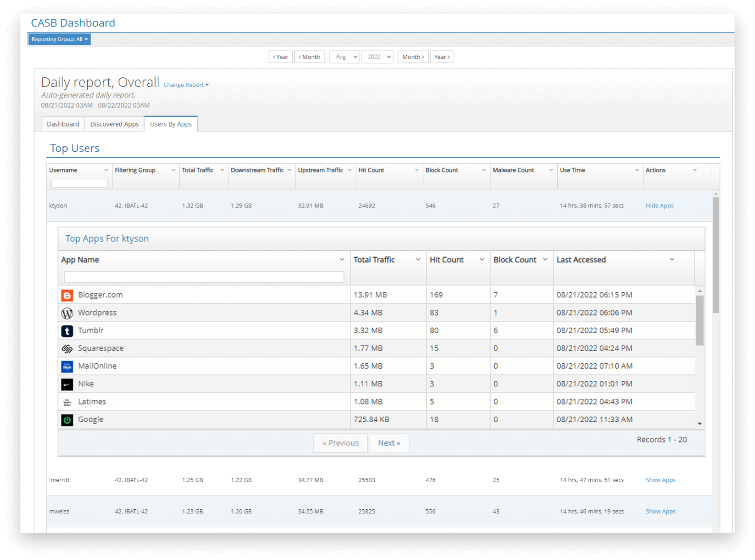Click the Squarespace logo icon
The width and height of the screenshot is (755, 560).
pyautogui.click(x=67, y=349)
